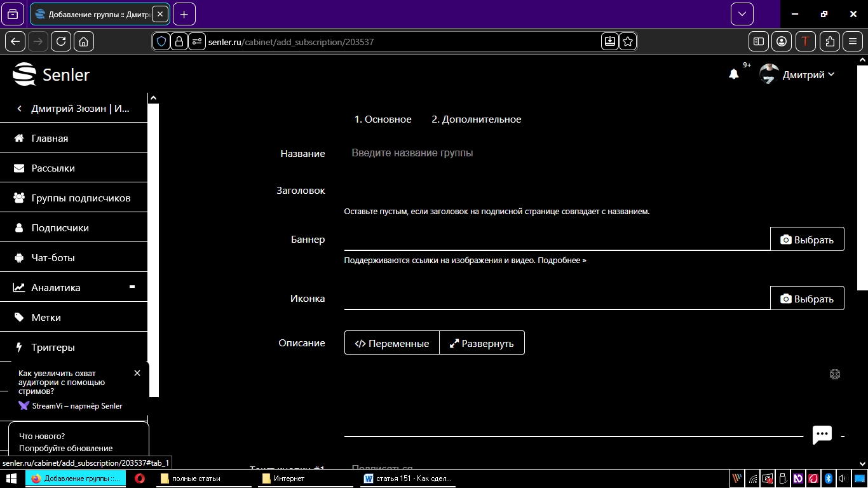
Task: Switch to the 2. Дополнительное tab
Action: tap(476, 119)
